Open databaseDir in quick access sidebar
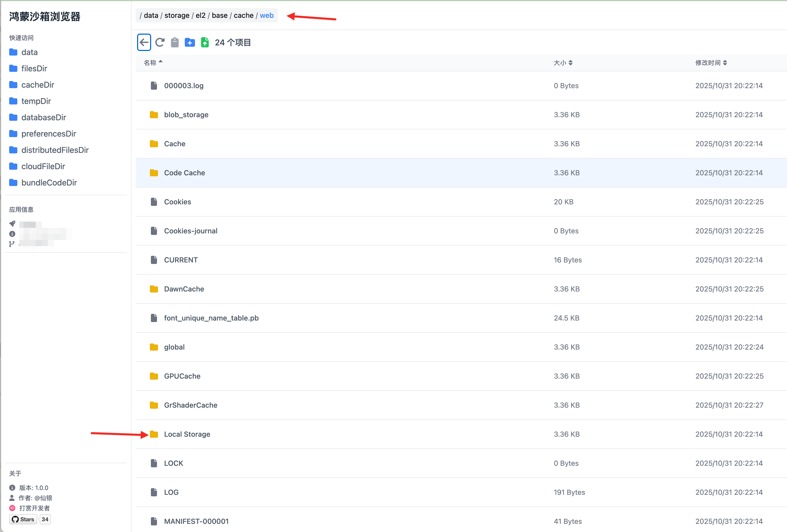The height and width of the screenshot is (532, 787). (x=43, y=117)
